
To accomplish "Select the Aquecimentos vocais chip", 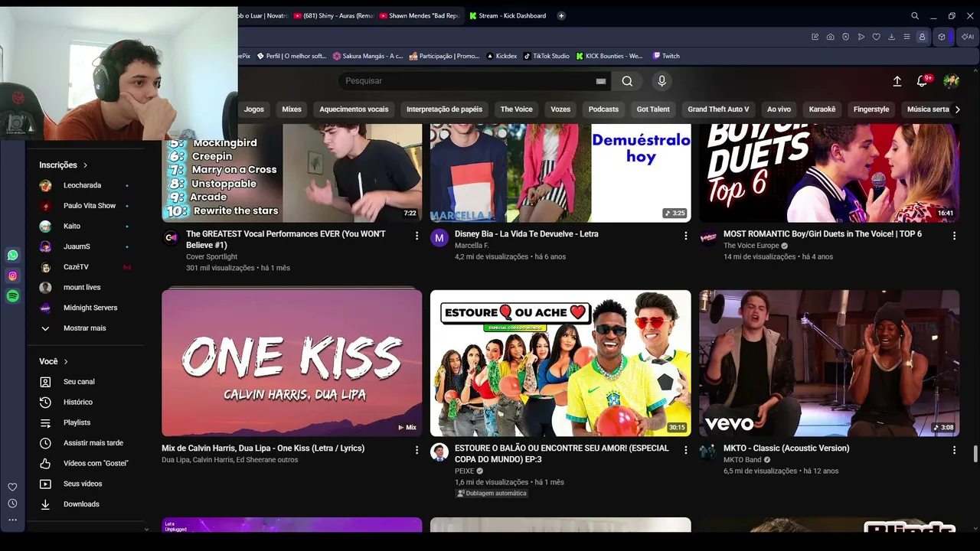I will (354, 109).
